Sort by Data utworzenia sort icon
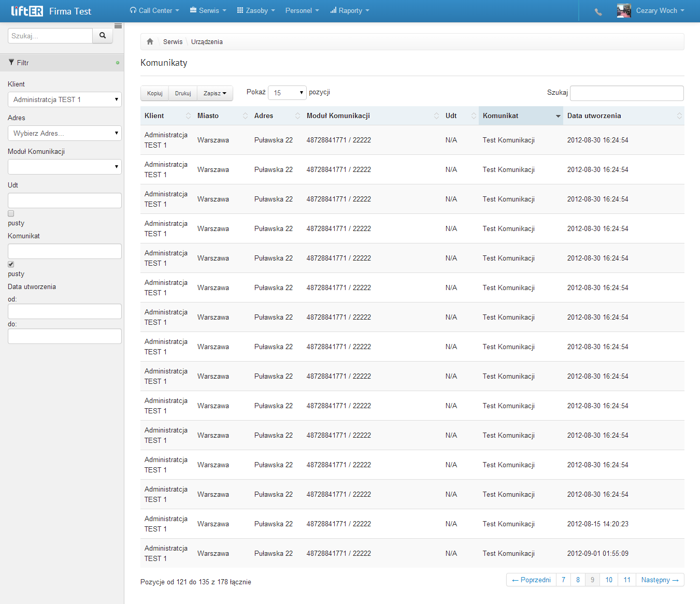Image resolution: width=700 pixels, height=604 pixels. pyautogui.click(x=679, y=116)
